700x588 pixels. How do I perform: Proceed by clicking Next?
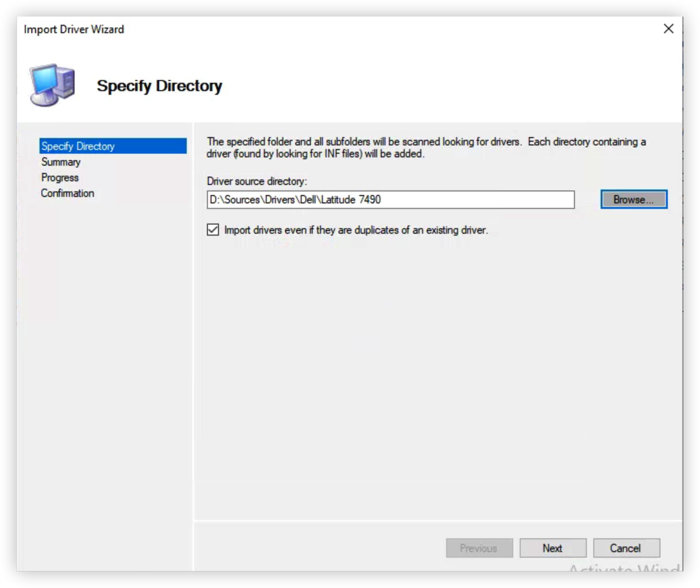pyautogui.click(x=552, y=548)
